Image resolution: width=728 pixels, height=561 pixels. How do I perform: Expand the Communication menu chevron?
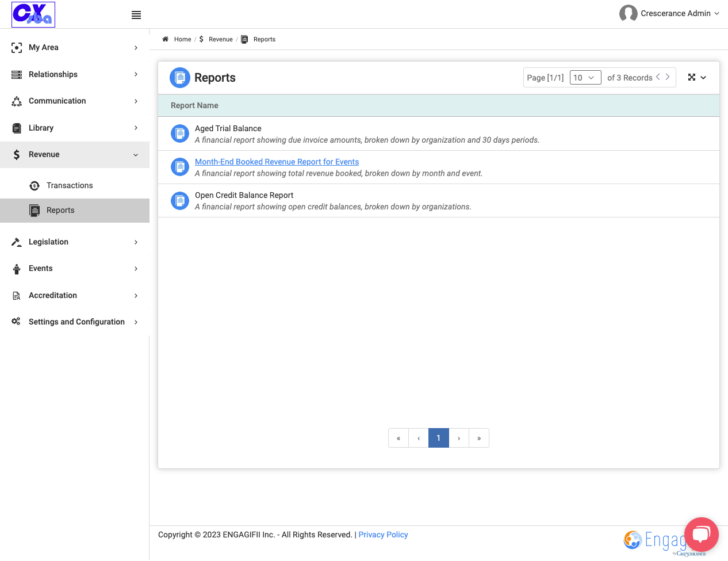tap(136, 101)
